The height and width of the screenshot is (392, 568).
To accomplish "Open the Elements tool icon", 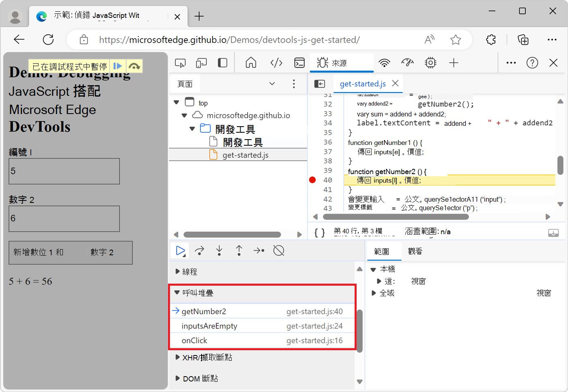I will pyautogui.click(x=276, y=63).
